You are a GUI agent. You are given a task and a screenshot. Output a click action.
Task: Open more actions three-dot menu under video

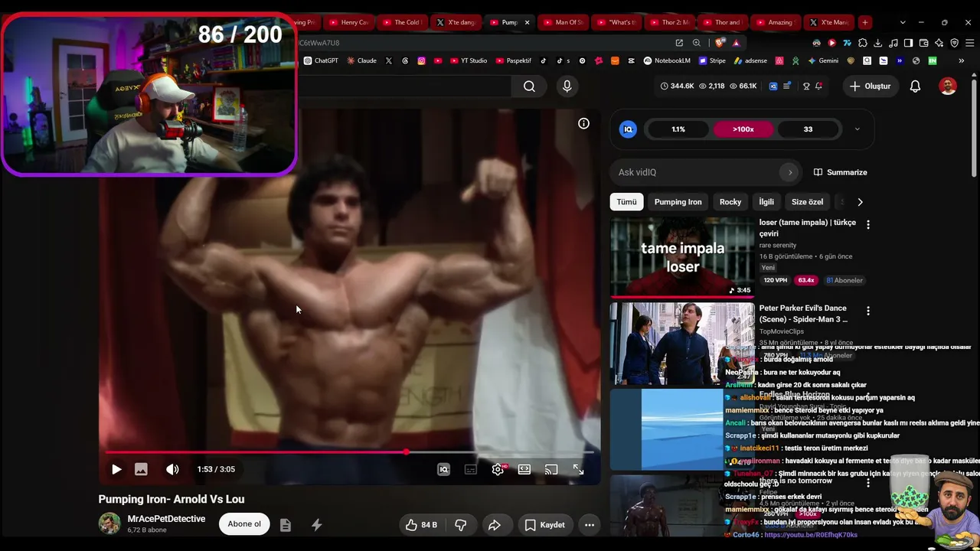590,525
